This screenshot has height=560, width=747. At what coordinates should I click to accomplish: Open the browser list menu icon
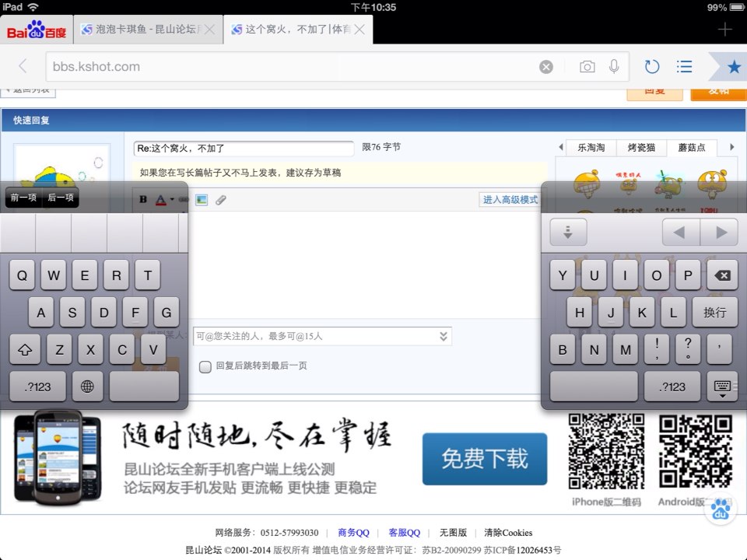coord(684,67)
